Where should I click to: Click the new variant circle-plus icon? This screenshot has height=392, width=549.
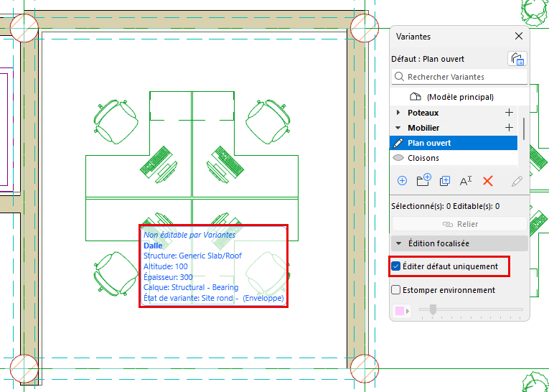click(x=402, y=181)
